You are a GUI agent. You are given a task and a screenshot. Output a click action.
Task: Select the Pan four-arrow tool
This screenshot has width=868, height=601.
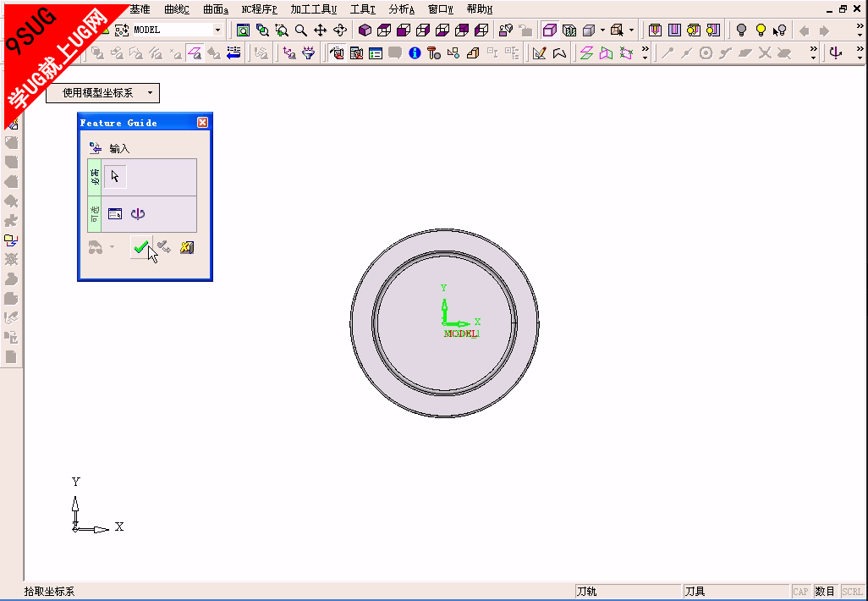click(320, 30)
